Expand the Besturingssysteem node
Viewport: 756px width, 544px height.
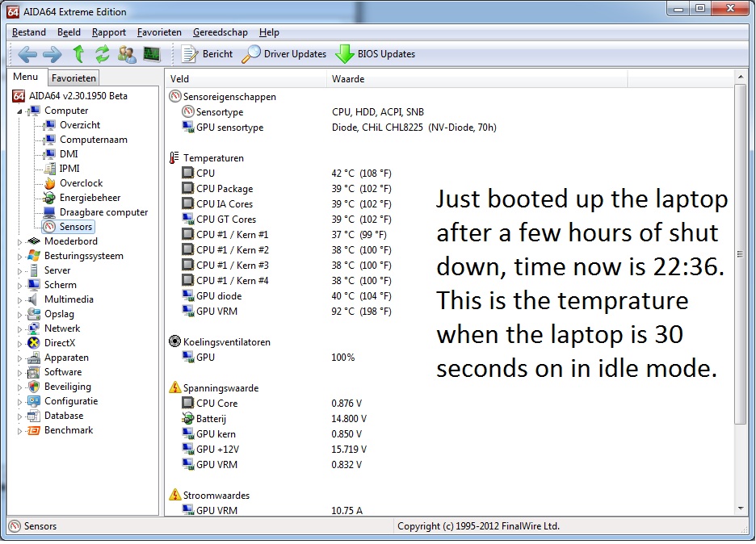click(19, 257)
